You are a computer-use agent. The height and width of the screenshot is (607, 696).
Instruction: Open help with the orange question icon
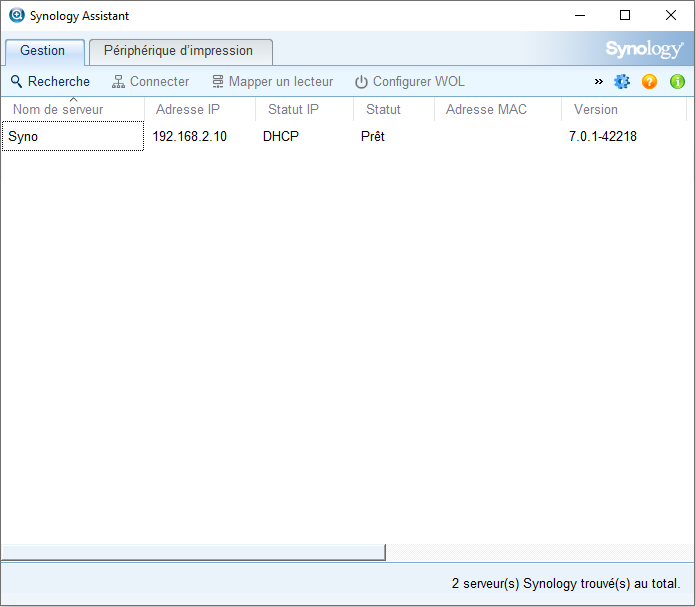coord(650,82)
